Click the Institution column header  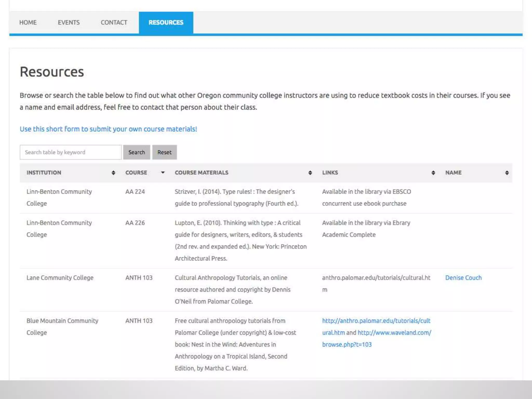44,173
